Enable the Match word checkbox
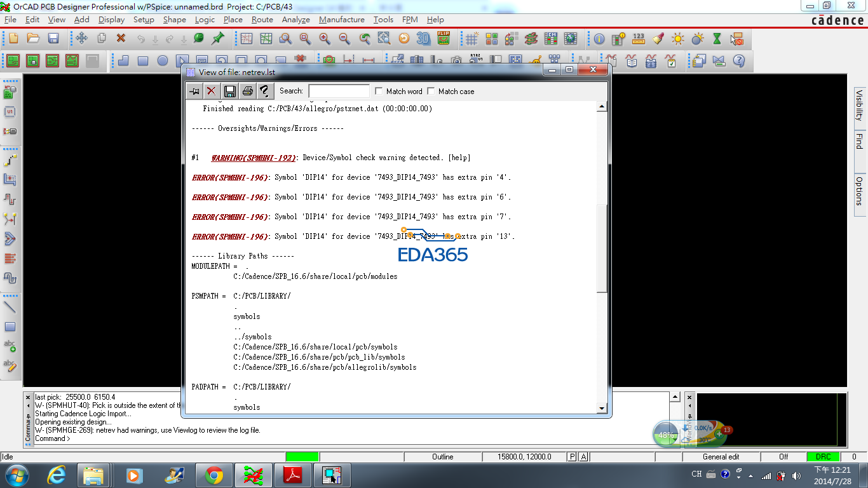Viewport: 868px width, 488px height. (x=379, y=91)
